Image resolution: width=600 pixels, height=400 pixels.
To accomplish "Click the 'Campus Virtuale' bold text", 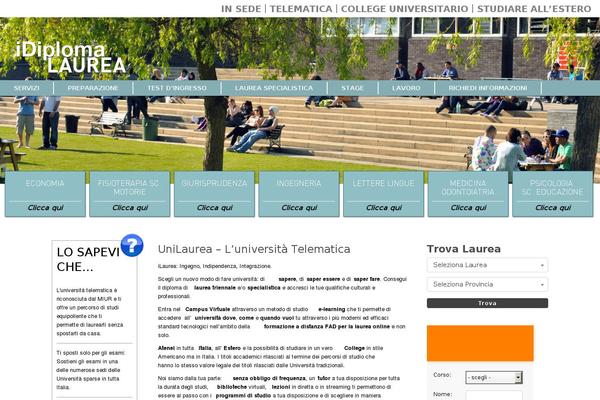I will tap(208, 309).
